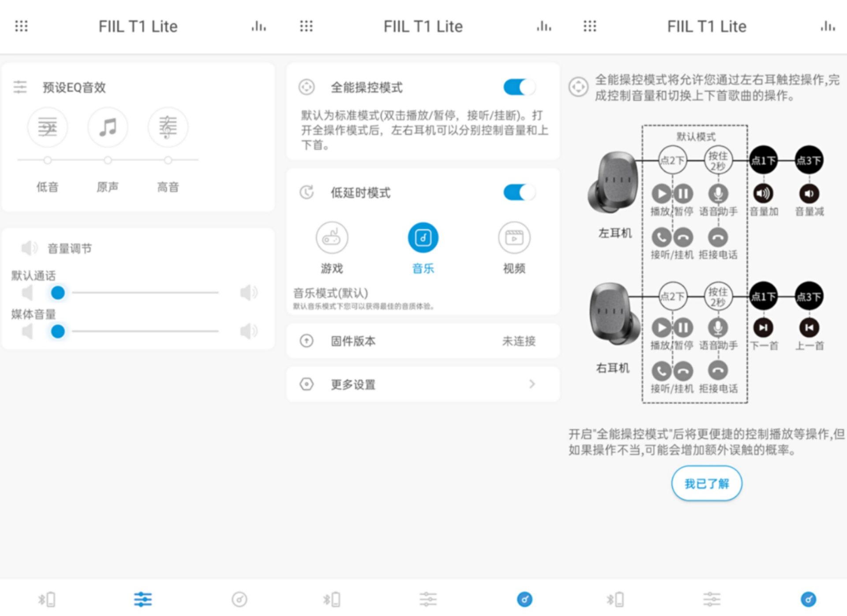
Task: Select the 原声 original sound EQ preset icon
Action: (108, 128)
